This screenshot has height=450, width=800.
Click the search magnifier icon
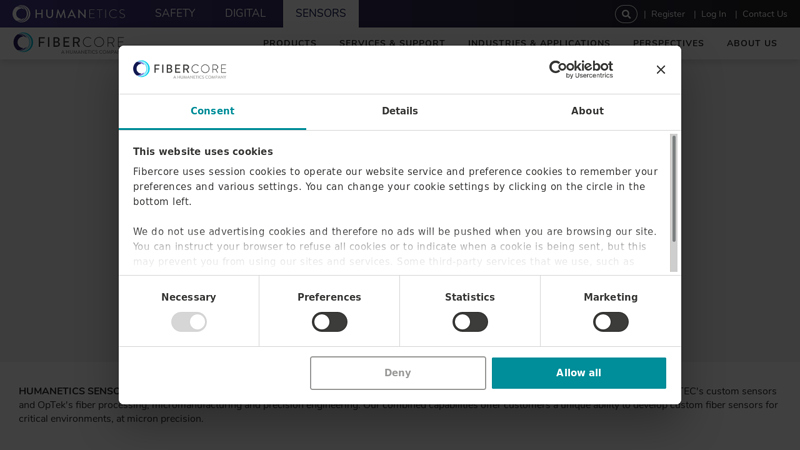pos(626,14)
